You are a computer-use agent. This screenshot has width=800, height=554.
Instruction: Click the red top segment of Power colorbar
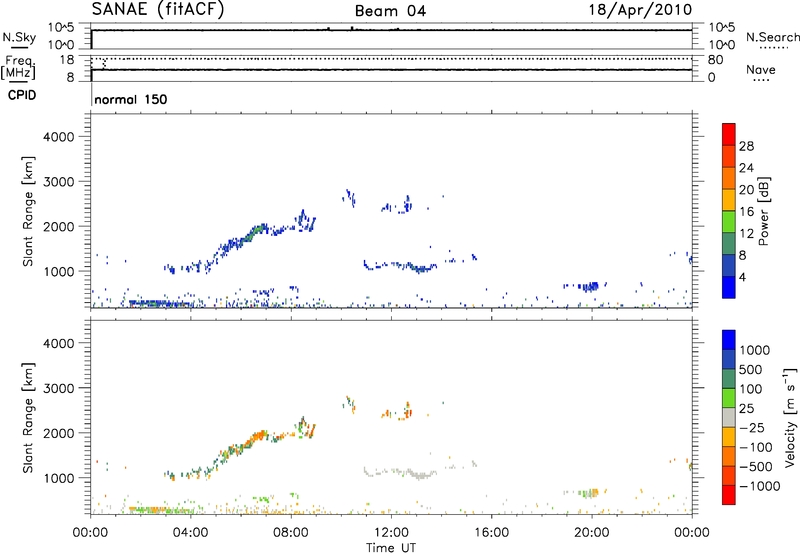(729, 134)
